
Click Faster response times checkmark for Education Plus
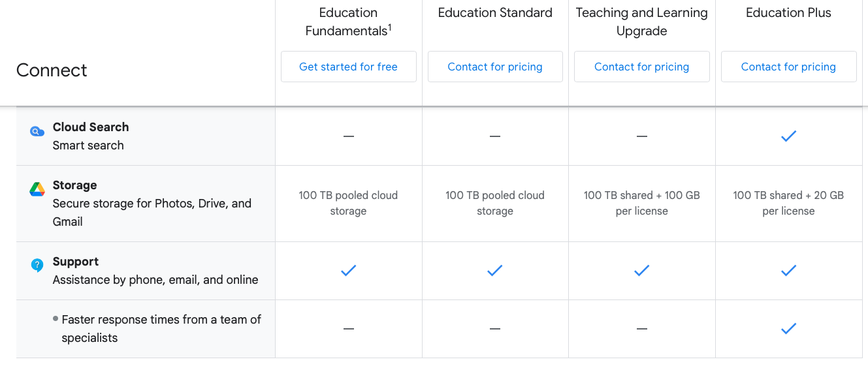[788, 329]
